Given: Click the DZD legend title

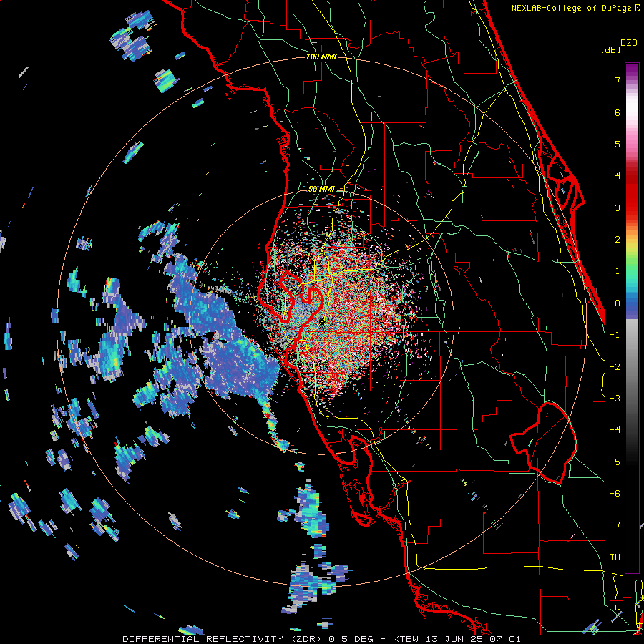Looking at the screenshot, I should point(629,43).
